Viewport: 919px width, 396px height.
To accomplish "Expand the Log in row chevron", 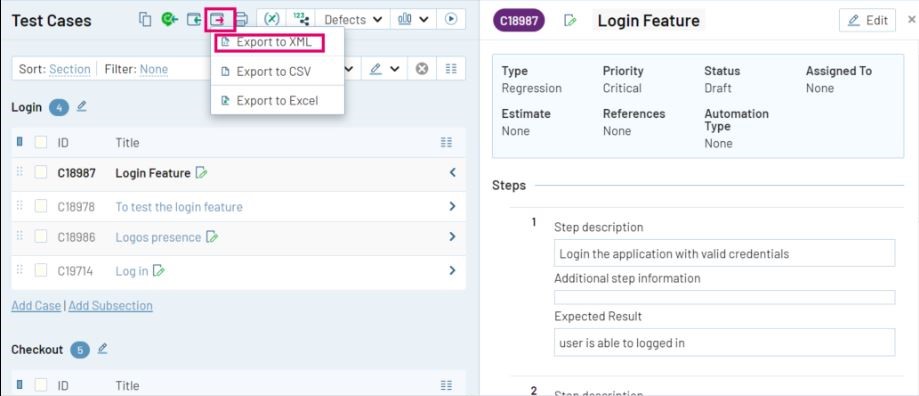I will pos(452,271).
